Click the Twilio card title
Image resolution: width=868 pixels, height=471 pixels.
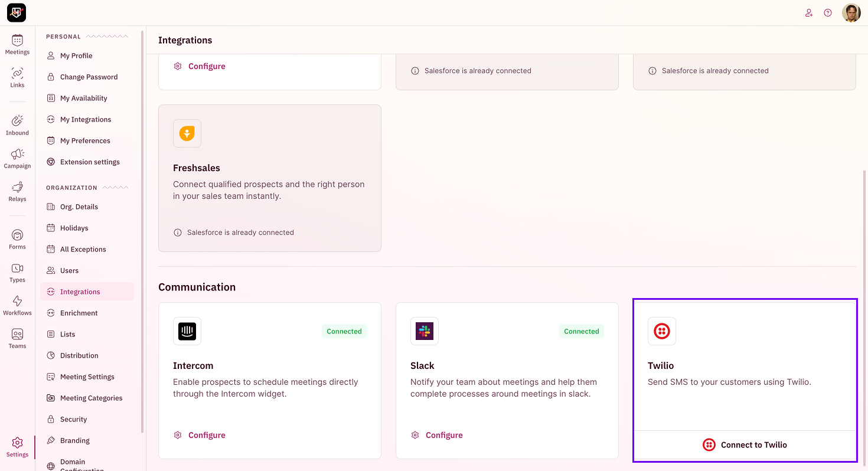coord(661,366)
